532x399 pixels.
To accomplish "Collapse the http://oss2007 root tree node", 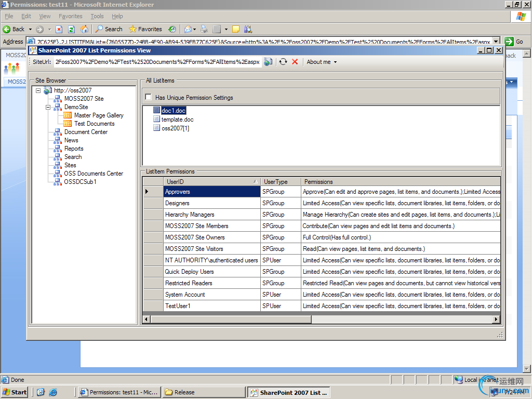I will point(38,90).
